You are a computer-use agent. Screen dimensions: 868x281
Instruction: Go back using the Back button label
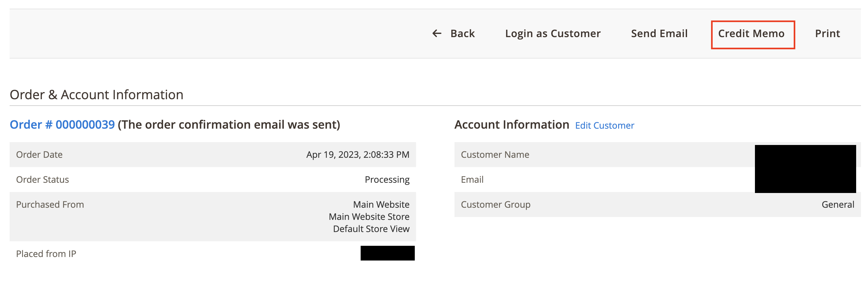pos(462,33)
